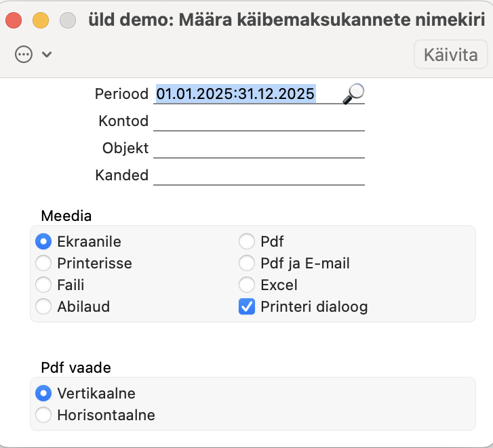Click into the Periood date field
Image resolution: width=493 pixels, height=448 pixels.
pos(248,94)
